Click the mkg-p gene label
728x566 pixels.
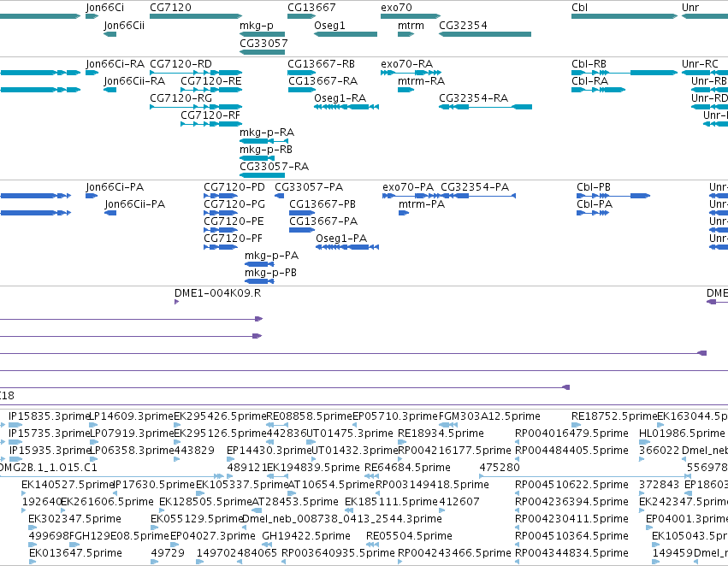click(257, 26)
